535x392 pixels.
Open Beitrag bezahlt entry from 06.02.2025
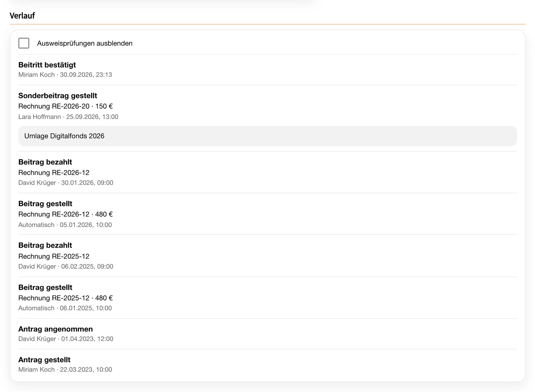tap(267, 256)
